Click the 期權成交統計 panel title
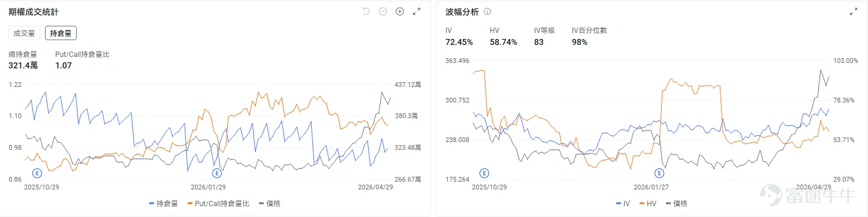 coord(34,12)
